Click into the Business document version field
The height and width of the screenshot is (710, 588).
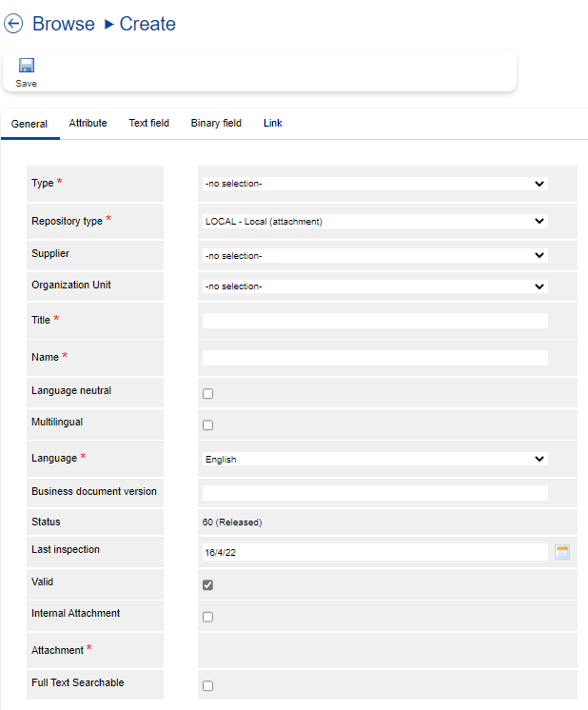pyautogui.click(x=375, y=493)
